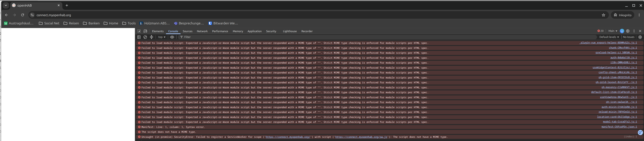Open the Lighthouse tab

coord(290,31)
